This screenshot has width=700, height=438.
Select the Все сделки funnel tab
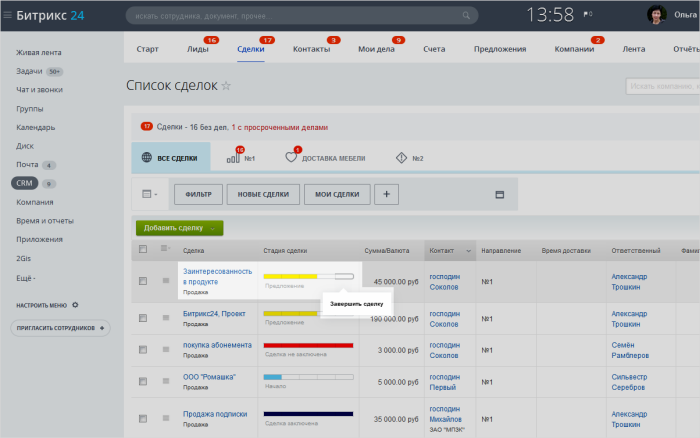click(171, 158)
